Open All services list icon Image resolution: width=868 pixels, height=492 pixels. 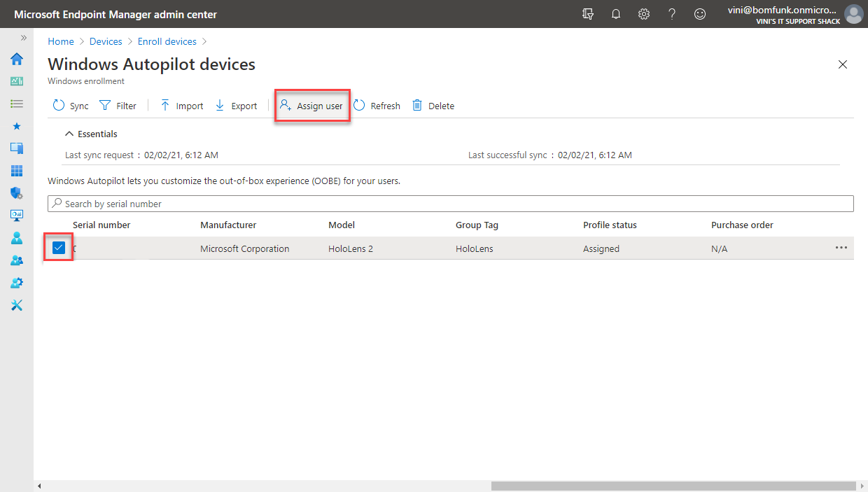17,104
